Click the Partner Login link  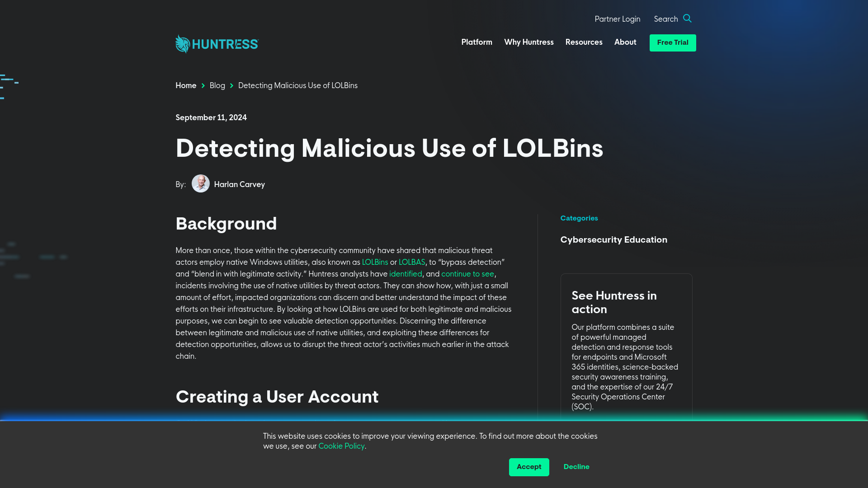[617, 19]
